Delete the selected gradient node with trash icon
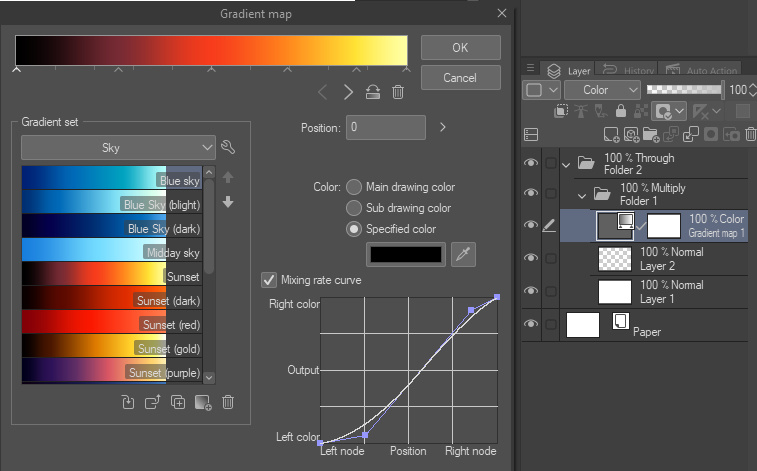 pos(398,93)
